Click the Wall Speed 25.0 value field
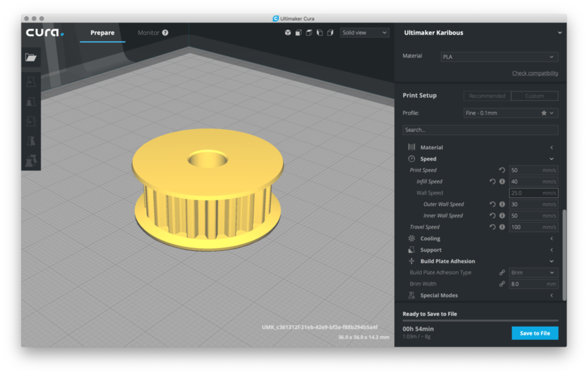This screenshot has height=375, width=588. click(533, 193)
